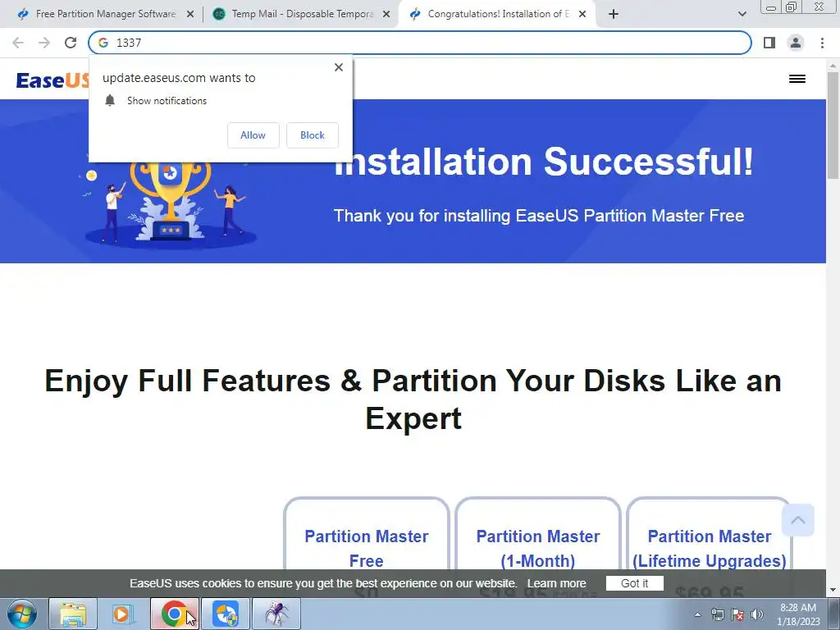This screenshot has height=630, width=840.
Task: Minimize the Chrome window
Action: tap(771, 7)
